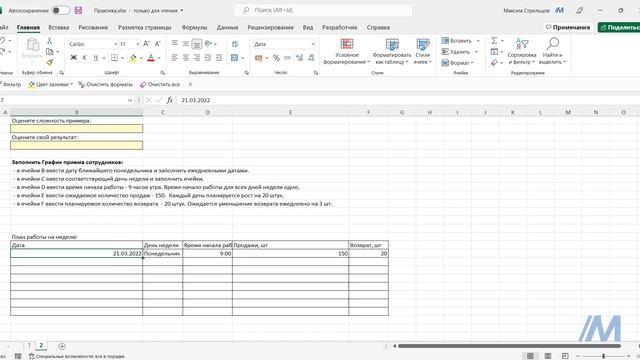Click the Increase Decimal icon
The image size is (640, 360).
pyautogui.click(x=300, y=58)
